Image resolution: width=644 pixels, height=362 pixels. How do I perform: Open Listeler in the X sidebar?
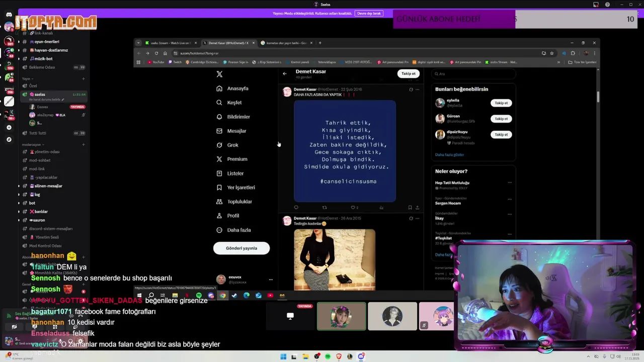[230, 173]
